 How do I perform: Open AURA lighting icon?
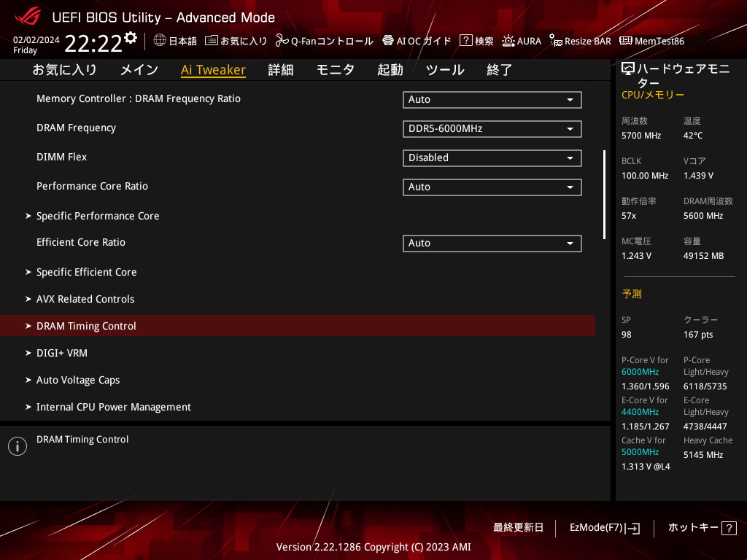[508, 41]
